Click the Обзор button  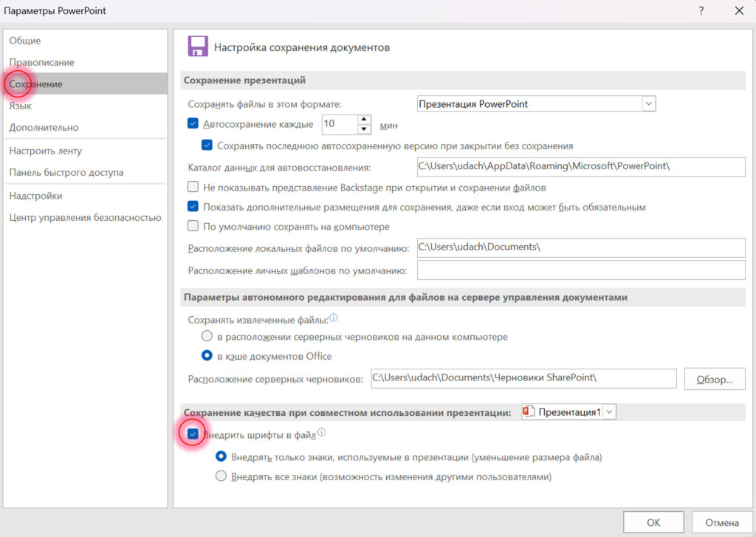pos(715,379)
